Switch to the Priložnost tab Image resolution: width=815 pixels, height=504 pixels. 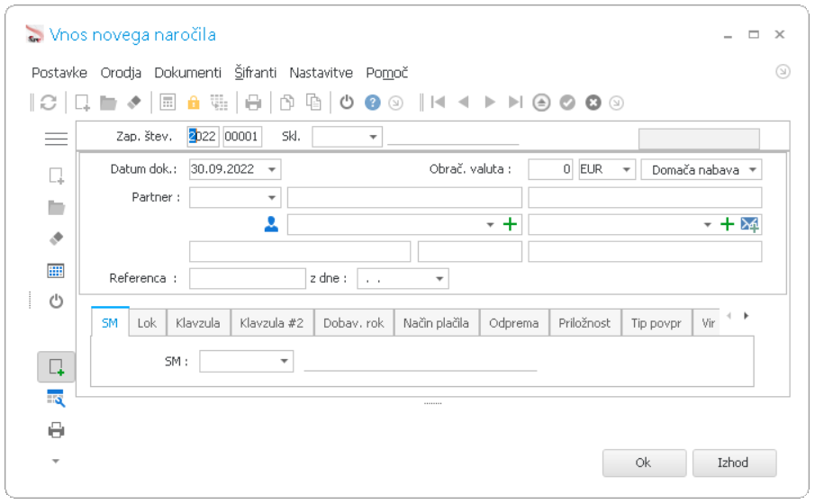click(x=584, y=323)
